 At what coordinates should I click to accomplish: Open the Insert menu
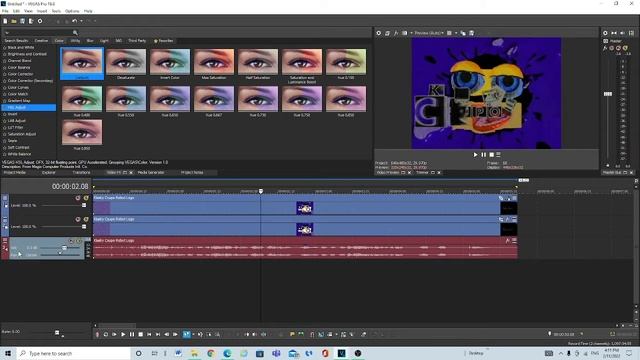(x=42, y=11)
